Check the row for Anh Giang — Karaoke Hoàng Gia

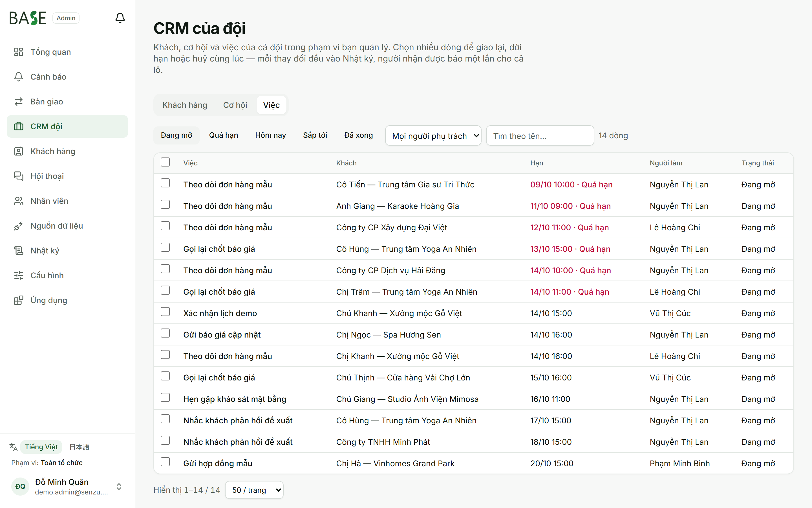(x=165, y=205)
